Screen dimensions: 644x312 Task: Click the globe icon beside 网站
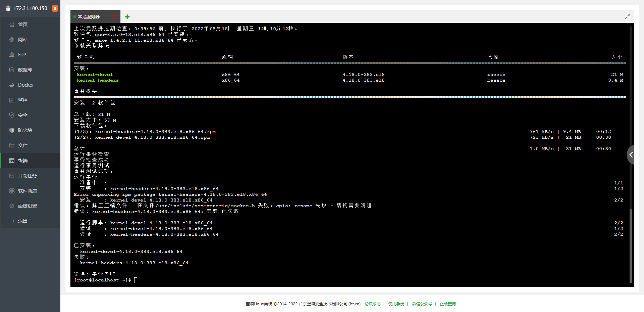[x=12, y=40]
